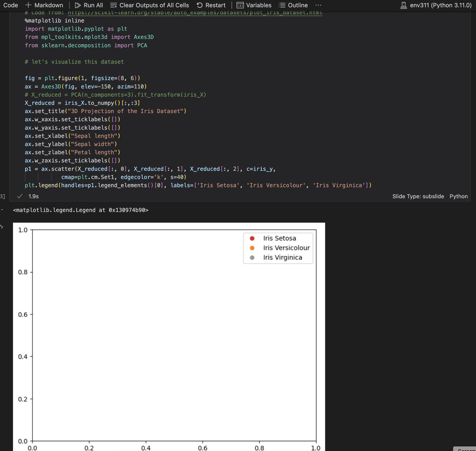Click the cmap=plt.cm.Set1 continuation line
This screenshot has height=451, width=476.
(x=124, y=177)
